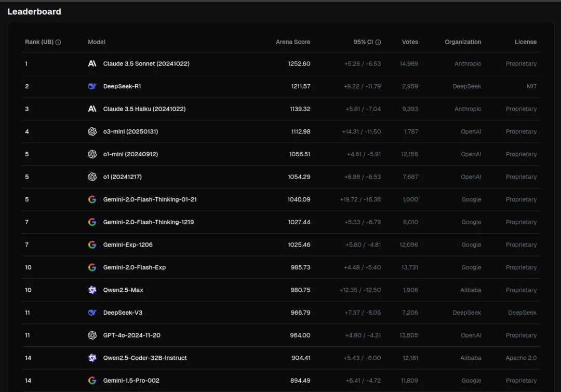Click the Apache 2.0 license cell

click(x=521, y=358)
